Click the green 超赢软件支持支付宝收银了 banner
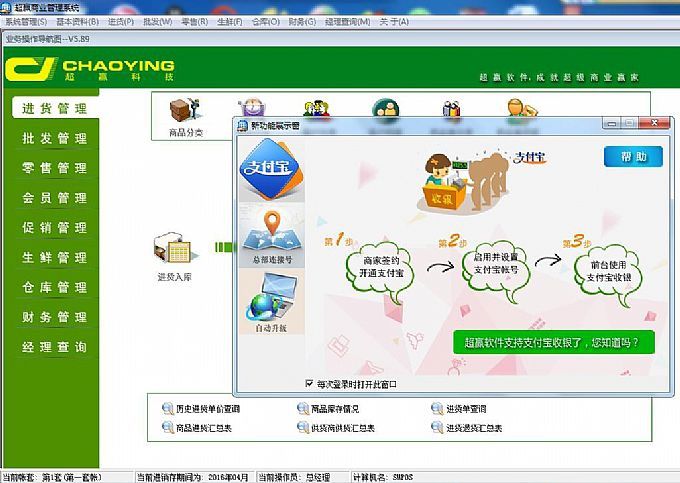The image size is (680, 483). tap(553, 343)
